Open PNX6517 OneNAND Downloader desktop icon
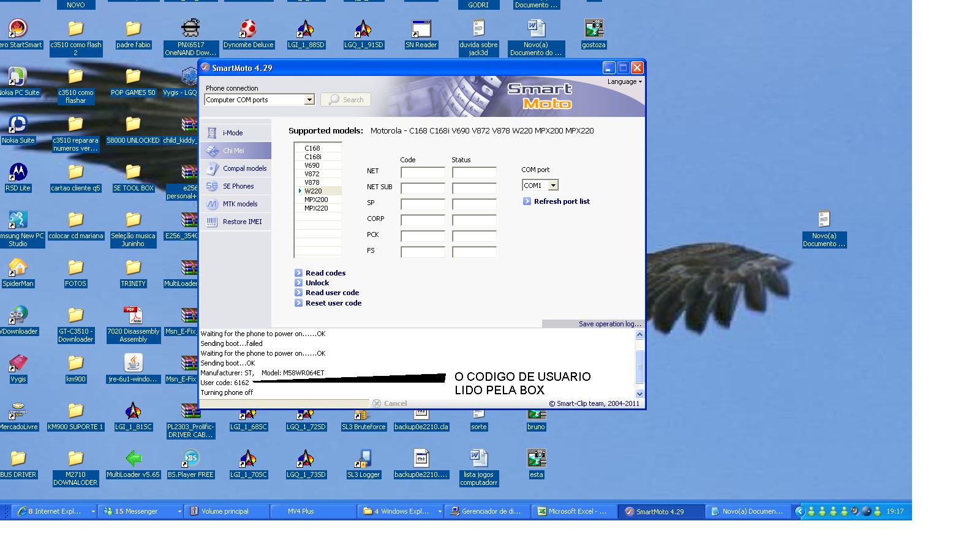This screenshot has width=980, height=551. coord(190,38)
